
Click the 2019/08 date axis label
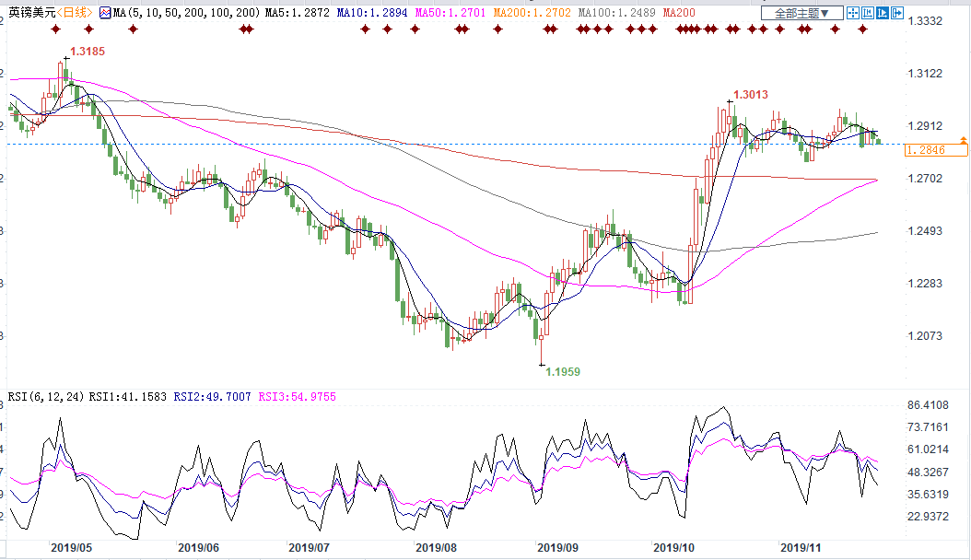[x=436, y=547]
